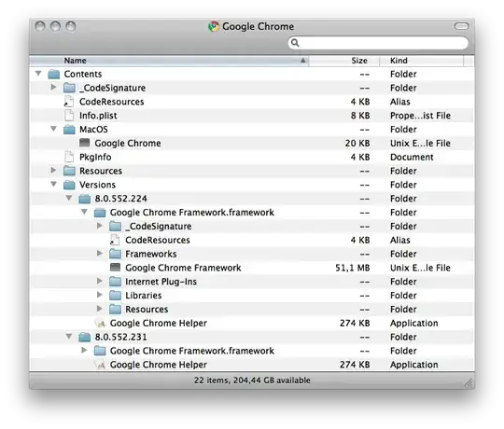
Task: Sort by the Name column header
Action: [x=169, y=61]
